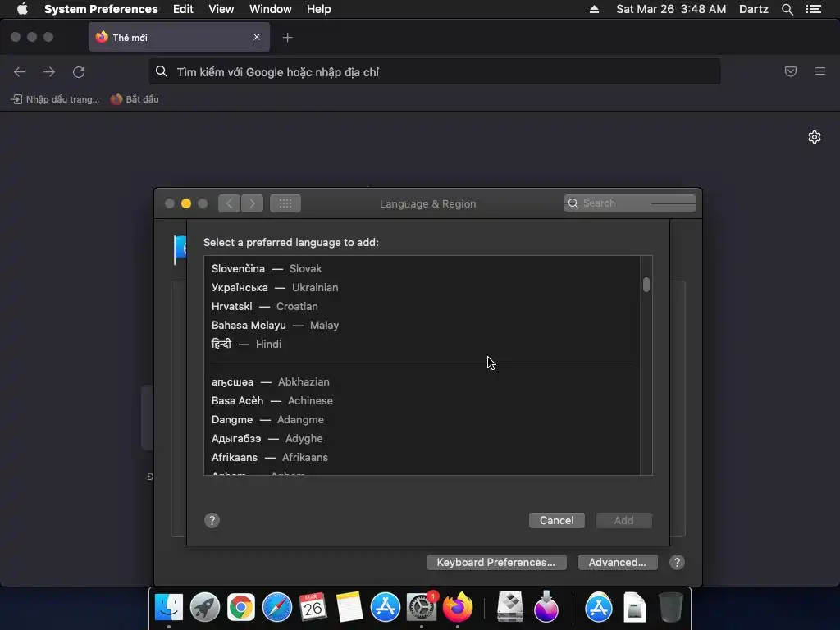
Task: Close the Thẻ mới tab
Action: pos(257,37)
